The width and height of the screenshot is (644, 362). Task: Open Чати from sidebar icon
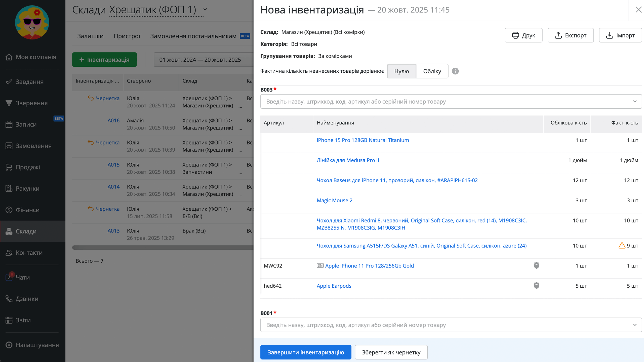coord(9,277)
